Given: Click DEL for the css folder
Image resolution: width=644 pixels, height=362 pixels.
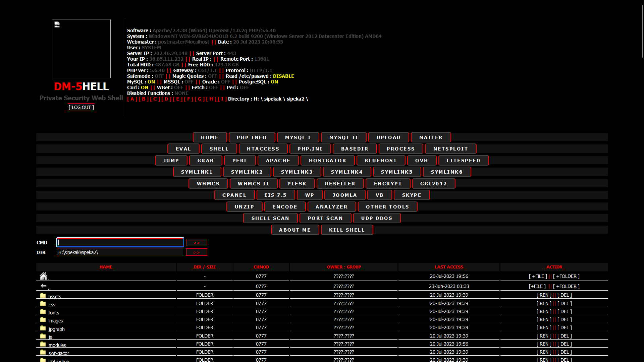Looking at the screenshot, I should click(x=565, y=303).
